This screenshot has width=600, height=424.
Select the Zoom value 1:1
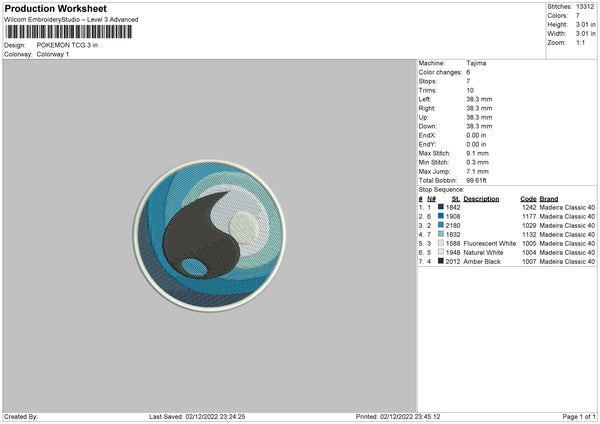580,43
